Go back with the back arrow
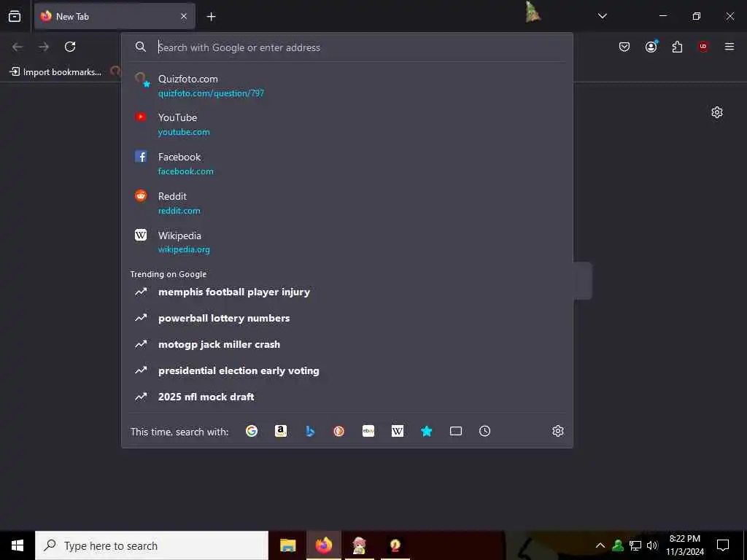The image size is (747, 560). (18, 47)
